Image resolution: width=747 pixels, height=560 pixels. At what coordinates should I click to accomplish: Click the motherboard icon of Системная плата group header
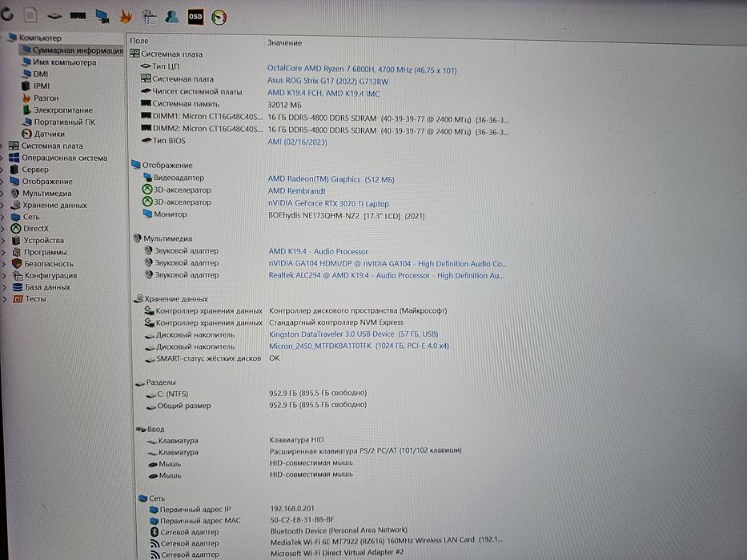pos(135,54)
